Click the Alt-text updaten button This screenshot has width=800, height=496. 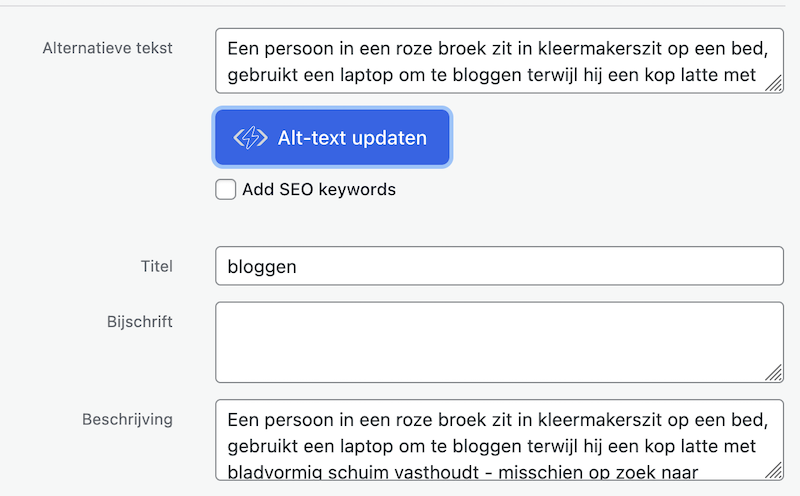coord(331,138)
